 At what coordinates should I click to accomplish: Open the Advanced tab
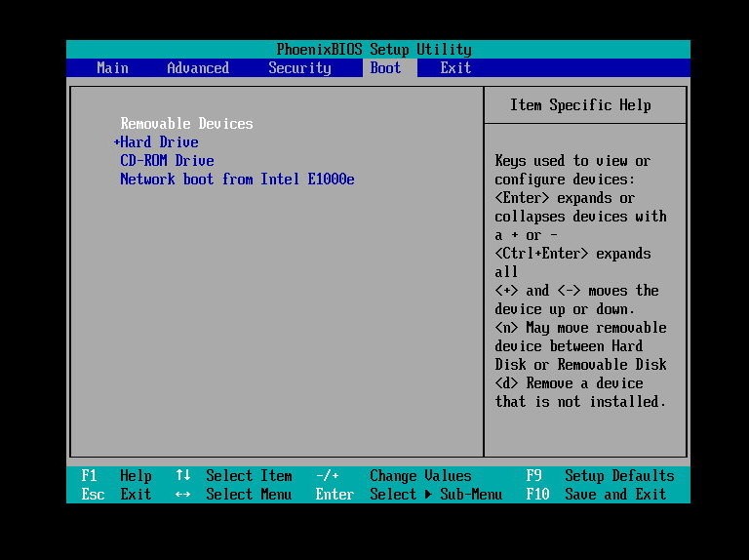pyautogui.click(x=198, y=68)
